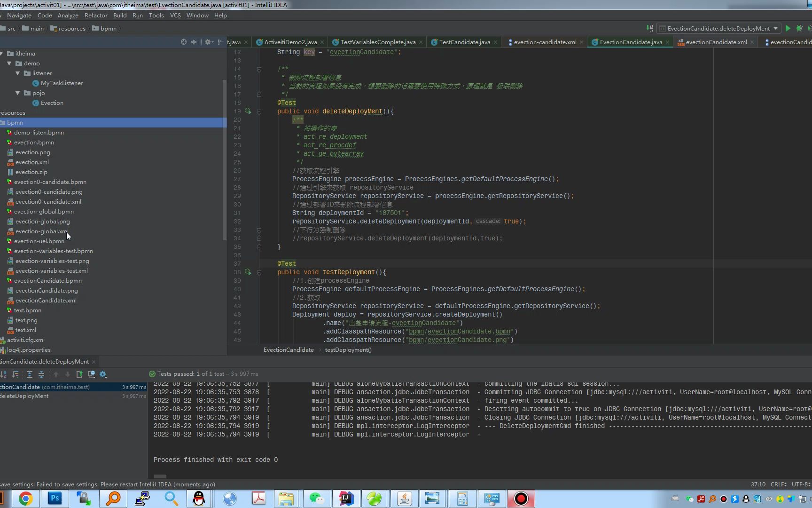Screen dimensions: 812x508
Task: Click the green Debug bug icon
Action: 799,28
